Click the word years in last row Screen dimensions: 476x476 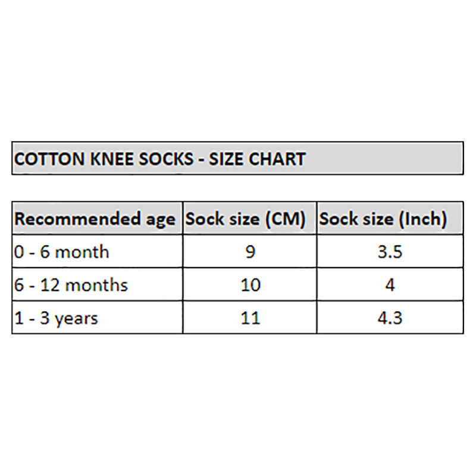[x=76, y=319]
